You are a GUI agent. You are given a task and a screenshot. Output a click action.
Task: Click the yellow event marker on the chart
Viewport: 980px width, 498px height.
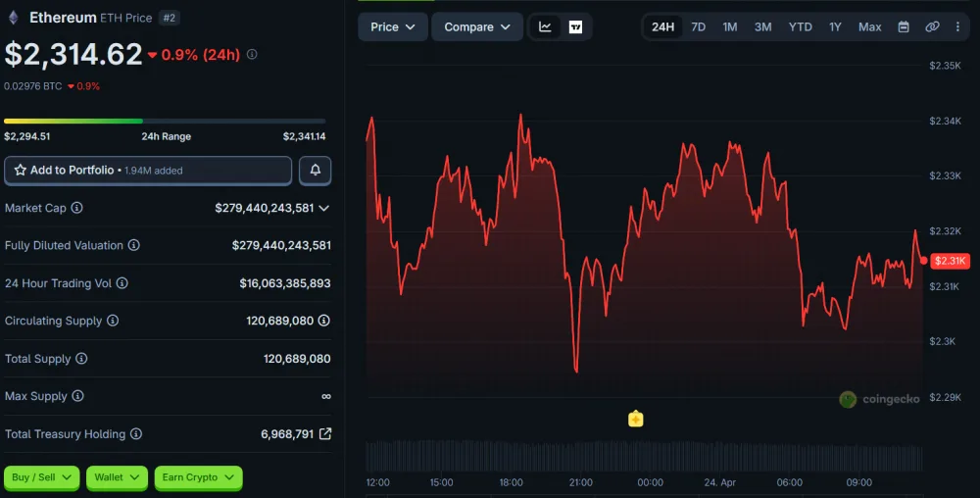(x=636, y=419)
